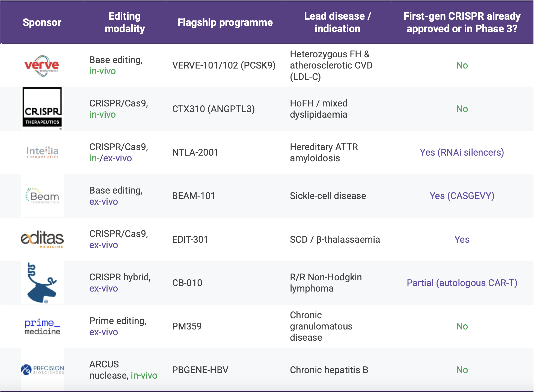Click Yes (RNAi silencers) text
The image size is (534, 392).
462,152
